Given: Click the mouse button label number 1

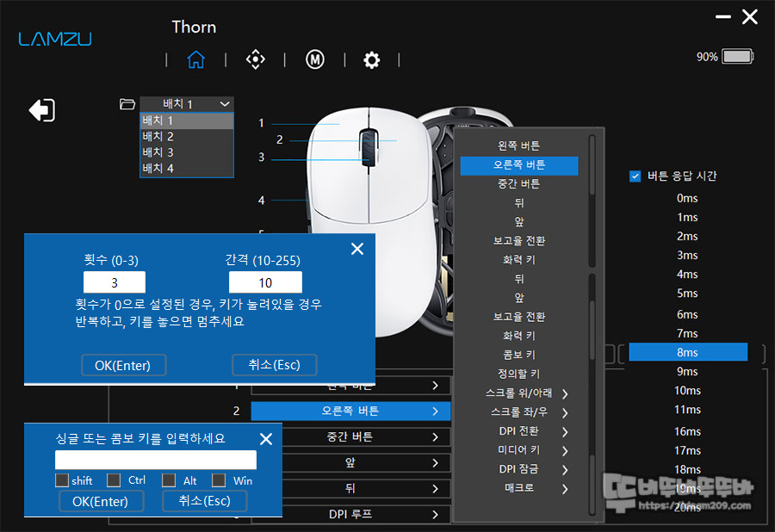Looking at the screenshot, I should 261,123.
